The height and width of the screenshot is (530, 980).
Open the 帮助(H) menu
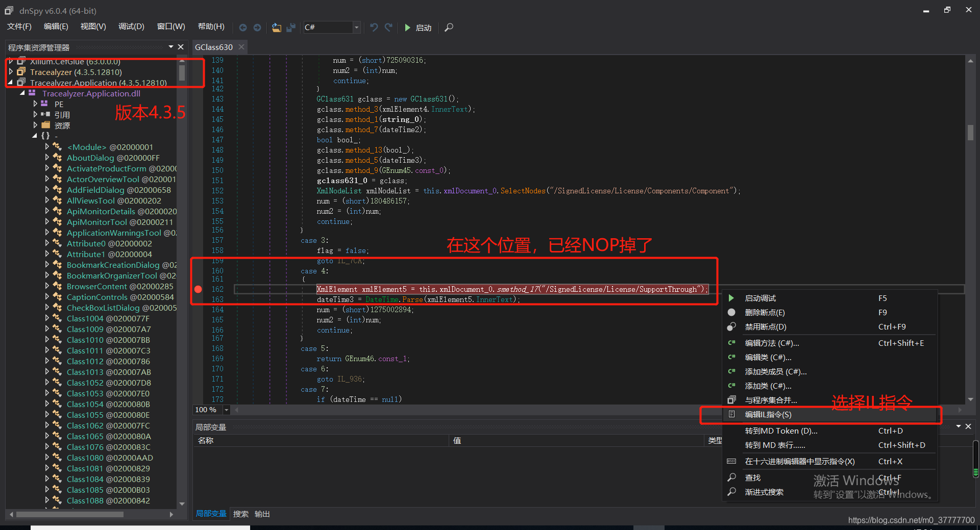point(211,27)
